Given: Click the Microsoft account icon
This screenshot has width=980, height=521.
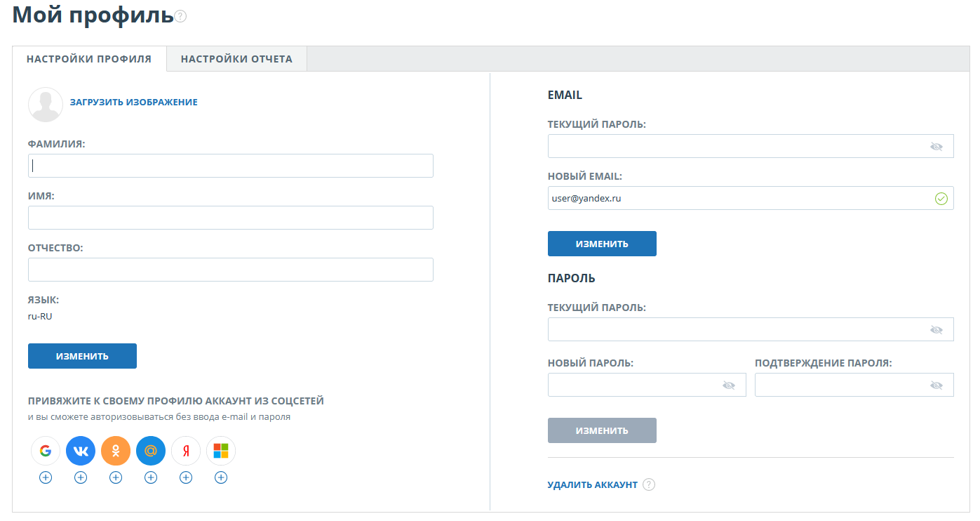Looking at the screenshot, I should (221, 451).
